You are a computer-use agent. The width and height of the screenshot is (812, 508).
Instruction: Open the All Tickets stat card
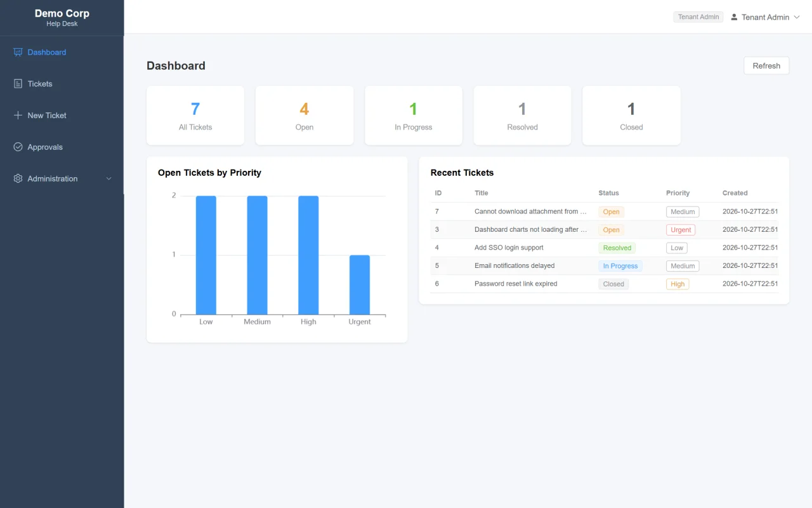point(195,116)
